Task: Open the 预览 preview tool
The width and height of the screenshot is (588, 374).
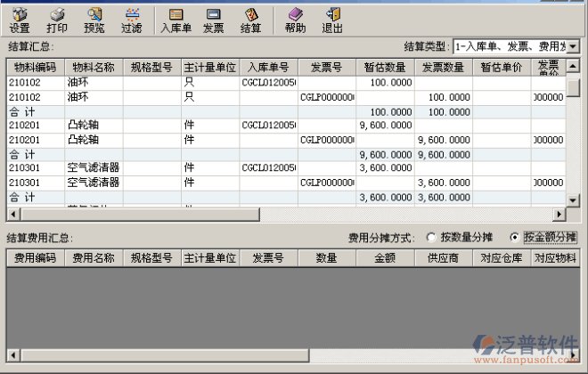Action: [x=94, y=20]
